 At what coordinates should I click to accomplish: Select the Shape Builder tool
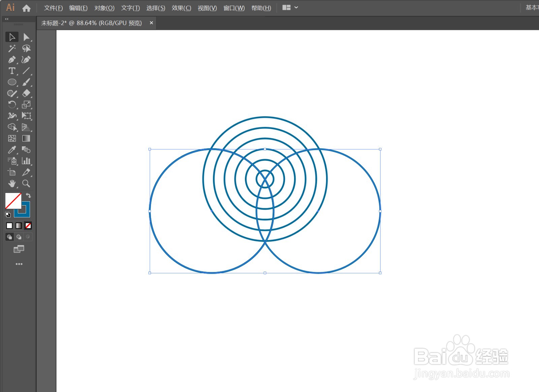tap(12, 127)
